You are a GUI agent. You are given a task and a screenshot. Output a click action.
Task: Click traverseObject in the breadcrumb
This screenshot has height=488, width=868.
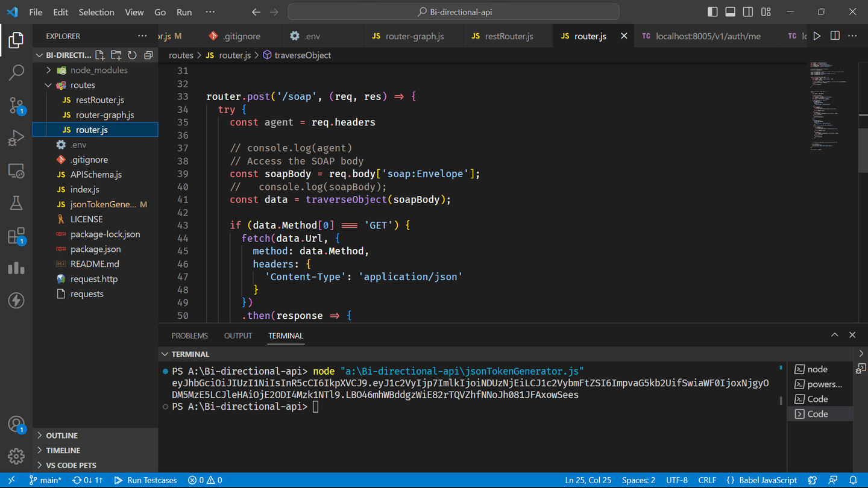pos(297,55)
